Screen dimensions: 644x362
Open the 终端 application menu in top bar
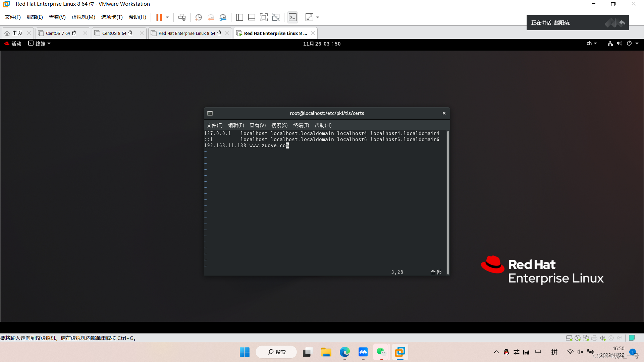pos(40,44)
